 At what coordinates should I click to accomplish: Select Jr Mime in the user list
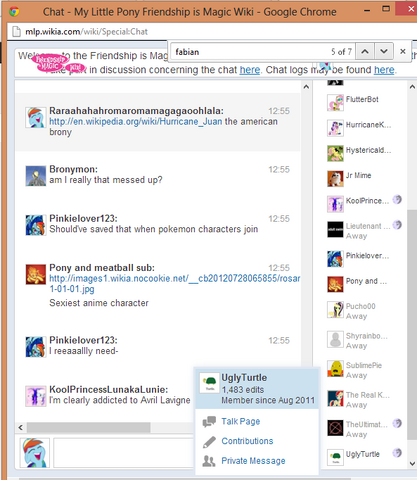(x=363, y=178)
